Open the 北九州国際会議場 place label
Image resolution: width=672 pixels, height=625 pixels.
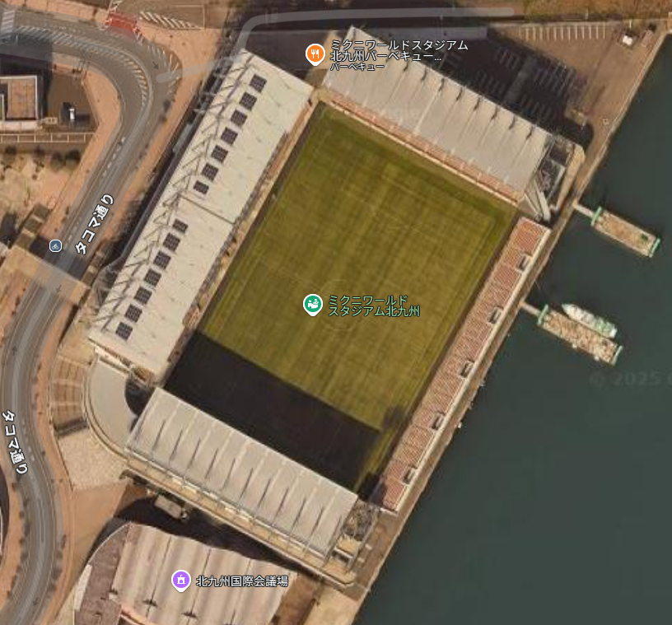(242, 581)
